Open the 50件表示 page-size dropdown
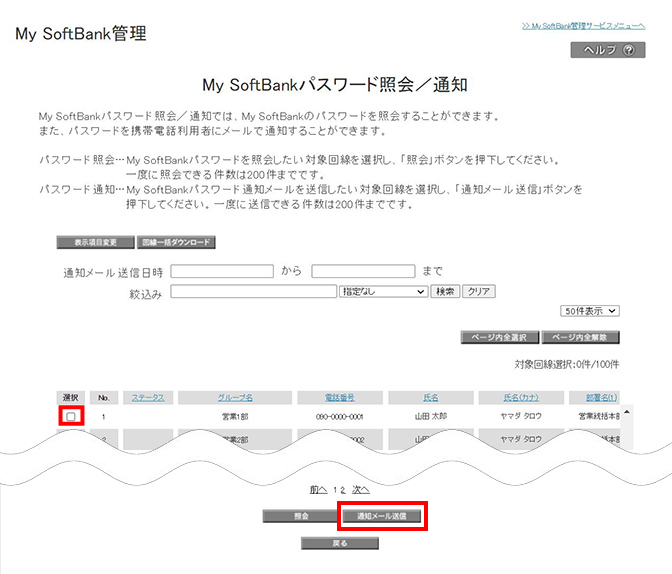The height and width of the screenshot is (574, 672). pos(590,311)
